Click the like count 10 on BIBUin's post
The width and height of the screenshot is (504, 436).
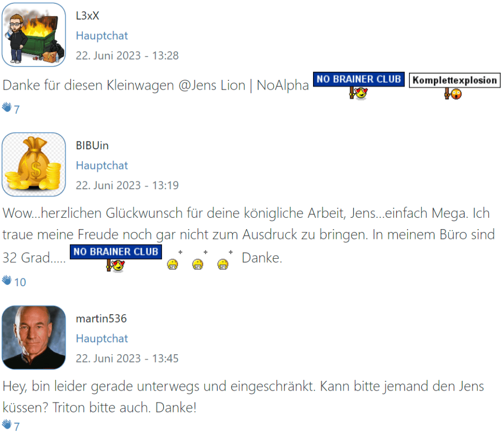(x=20, y=282)
